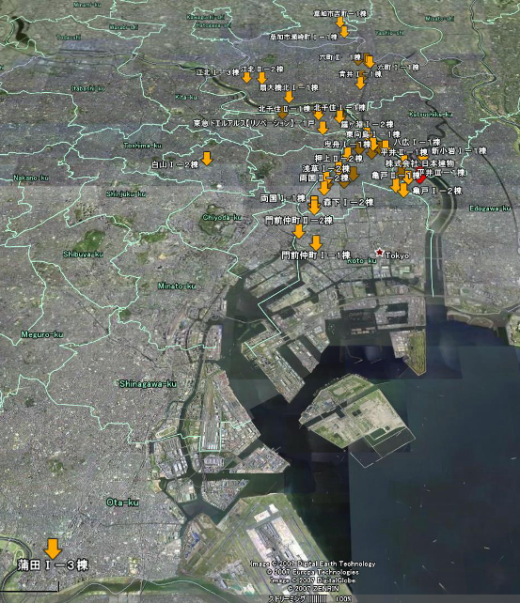Select the 白山Ⅰ-2棟 arrow marker
Screen dimensions: 520x603
(x=207, y=158)
